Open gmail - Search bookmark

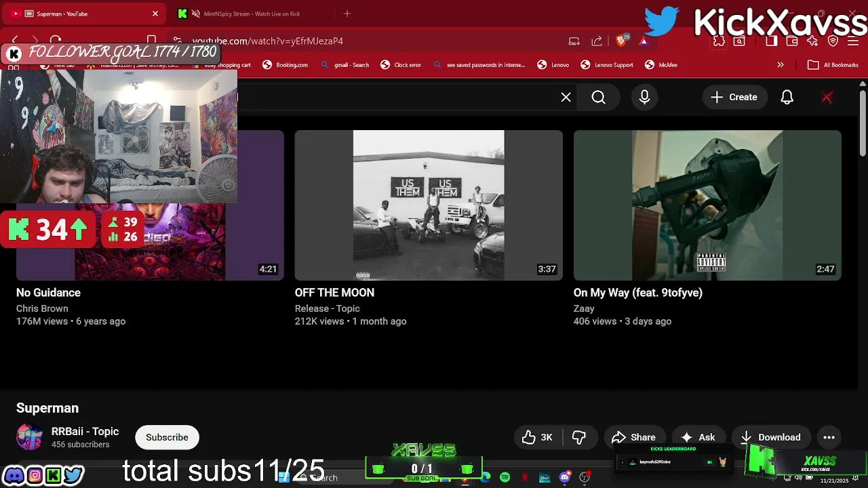coord(344,65)
